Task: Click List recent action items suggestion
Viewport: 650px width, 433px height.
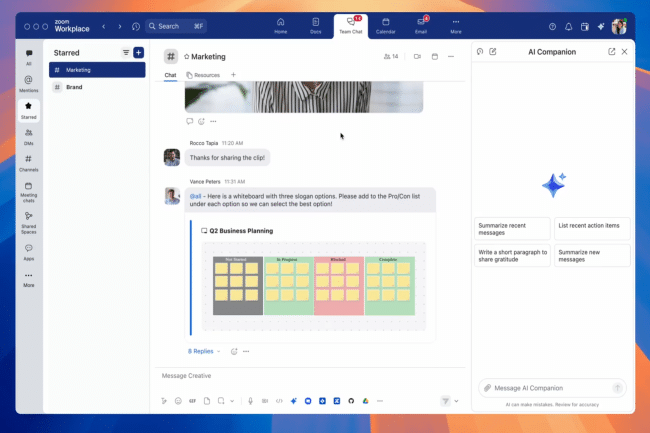Action: tap(592, 229)
